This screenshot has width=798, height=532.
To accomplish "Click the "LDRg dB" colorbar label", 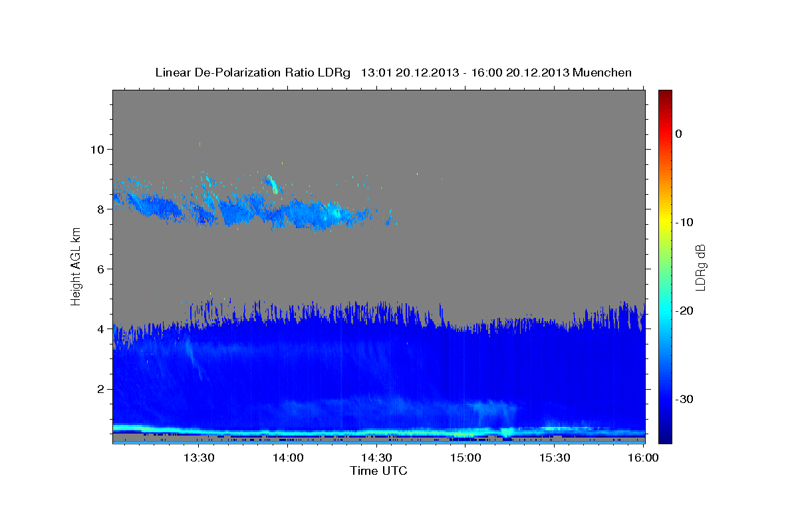I will point(700,267).
